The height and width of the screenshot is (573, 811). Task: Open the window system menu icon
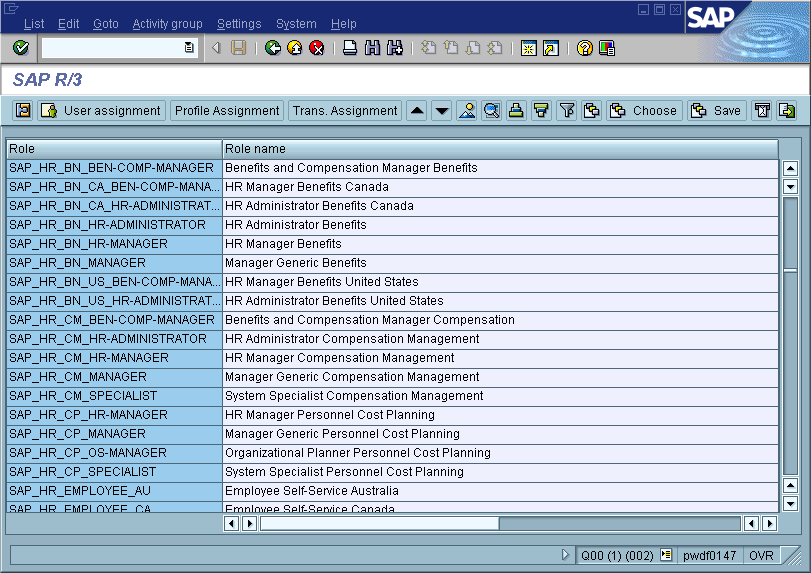tap(11, 9)
